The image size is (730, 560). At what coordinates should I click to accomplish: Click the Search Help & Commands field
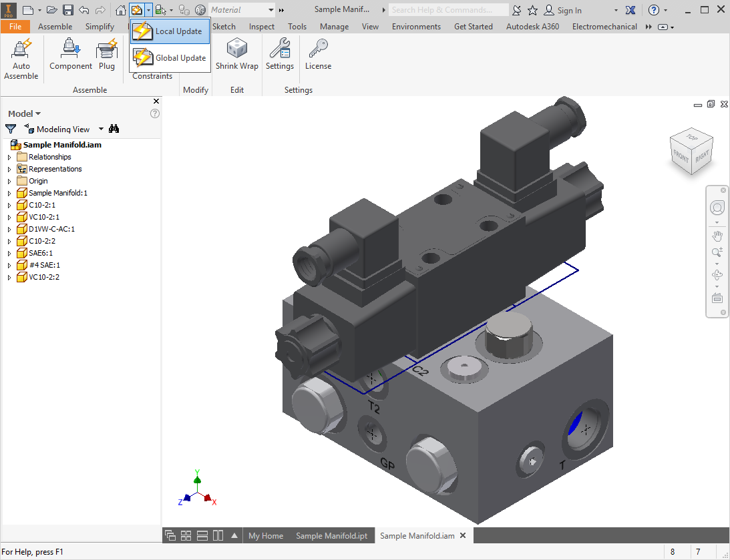point(449,10)
